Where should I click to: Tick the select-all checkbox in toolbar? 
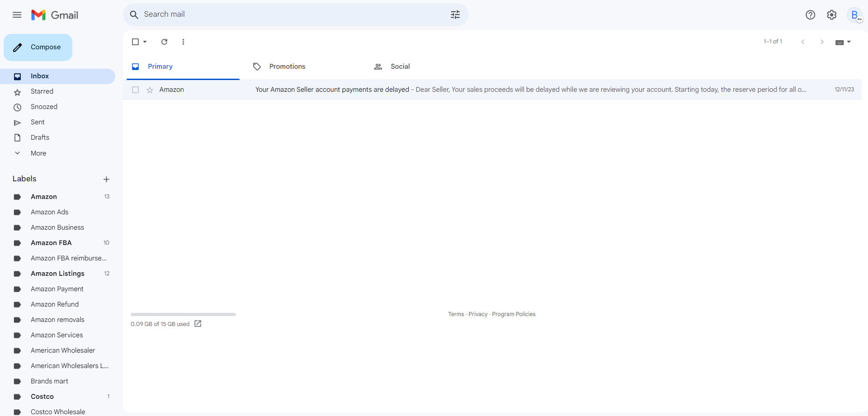coord(135,42)
